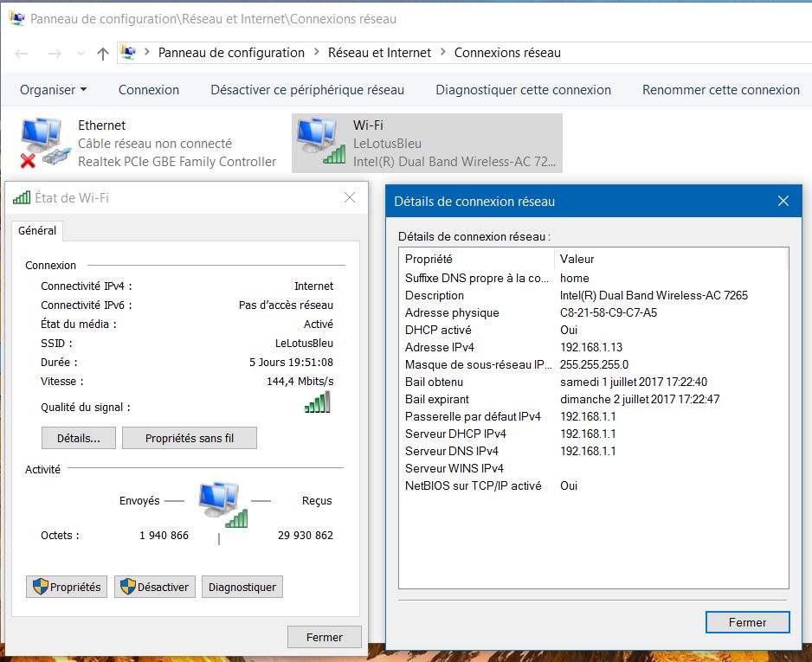This screenshot has height=662, width=812.
Task: Click the signal quality bars icon
Action: [x=318, y=403]
